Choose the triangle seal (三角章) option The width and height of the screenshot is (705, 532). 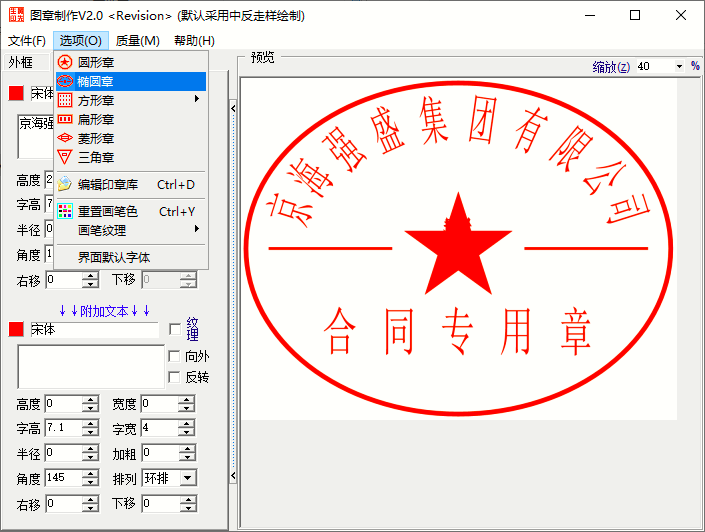coord(131,157)
